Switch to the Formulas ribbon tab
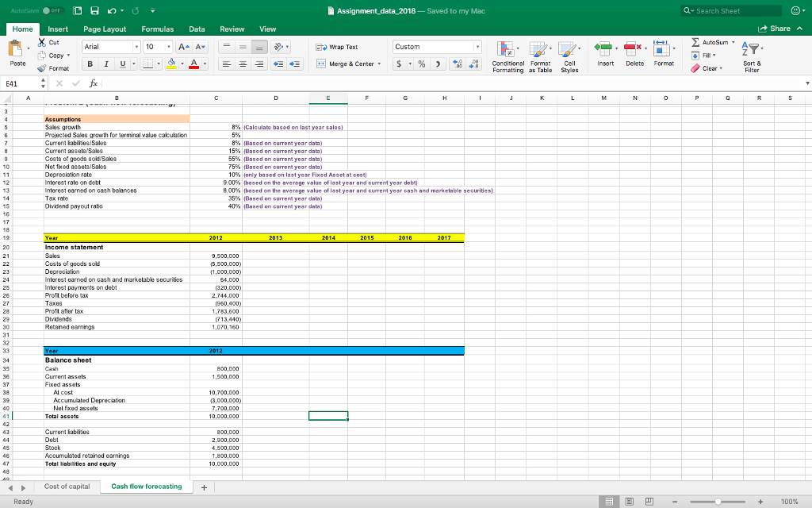 click(x=157, y=29)
